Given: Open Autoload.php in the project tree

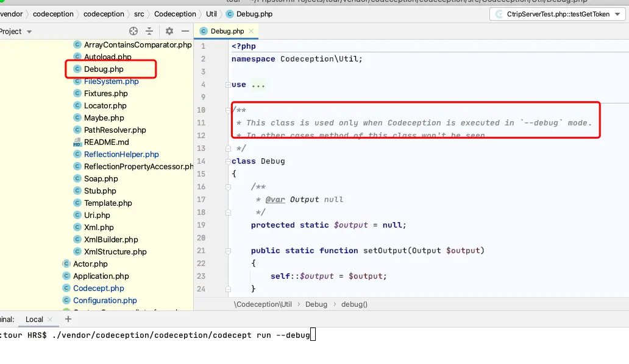Looking at the screenshot, I should tap(107, 57).
